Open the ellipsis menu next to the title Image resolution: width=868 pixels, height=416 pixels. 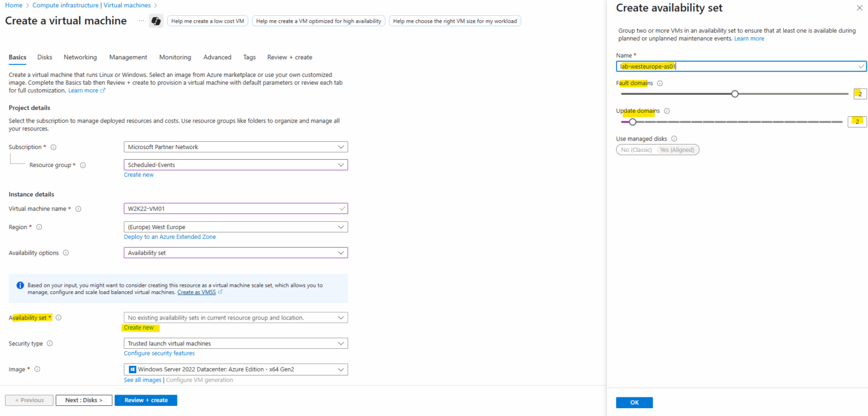(141, 21)
